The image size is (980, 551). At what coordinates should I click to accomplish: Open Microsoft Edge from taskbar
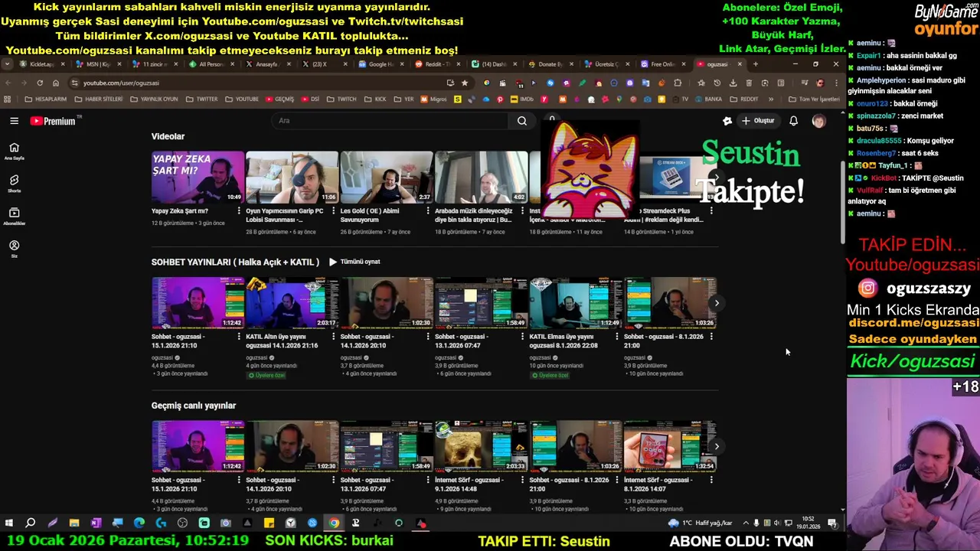click(x=139, y=523)
